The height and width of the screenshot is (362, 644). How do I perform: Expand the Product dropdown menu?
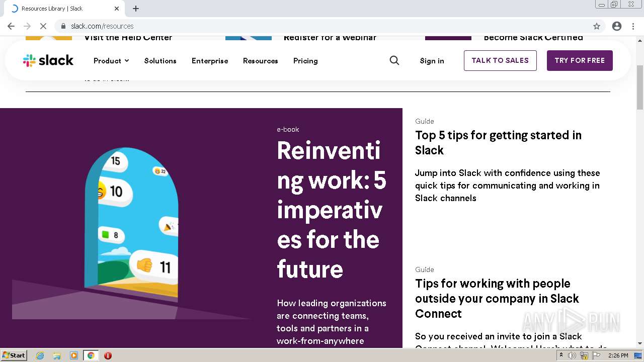[x=111, y=61]
